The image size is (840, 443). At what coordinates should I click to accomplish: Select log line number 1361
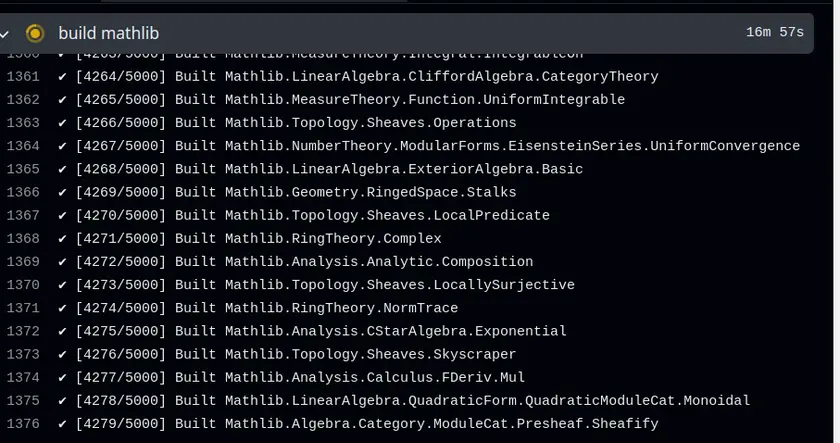23,77
